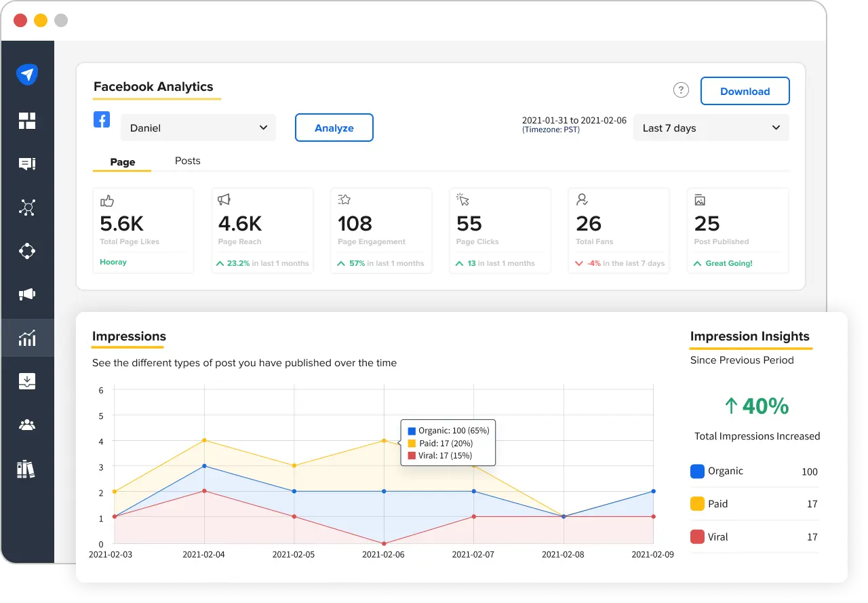
Task: Click the Organic data point on 2021-02-09
Action: pos(653,491)
